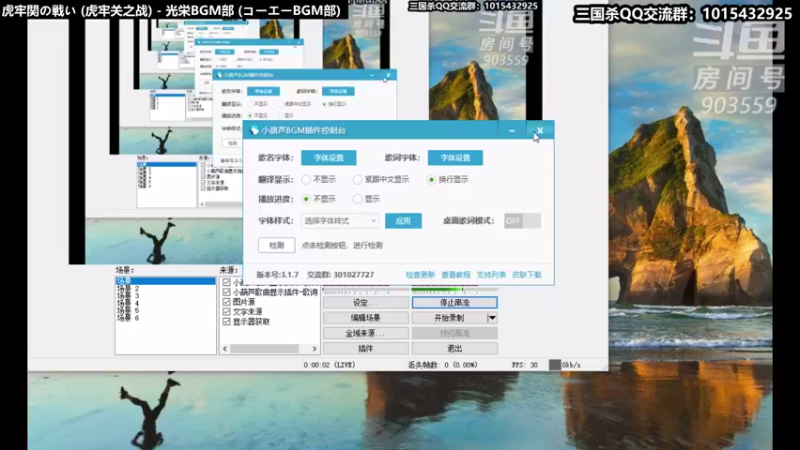Click the sources list right scroll arrow
This screenshot has height=450, width=800.
point(314,349)
